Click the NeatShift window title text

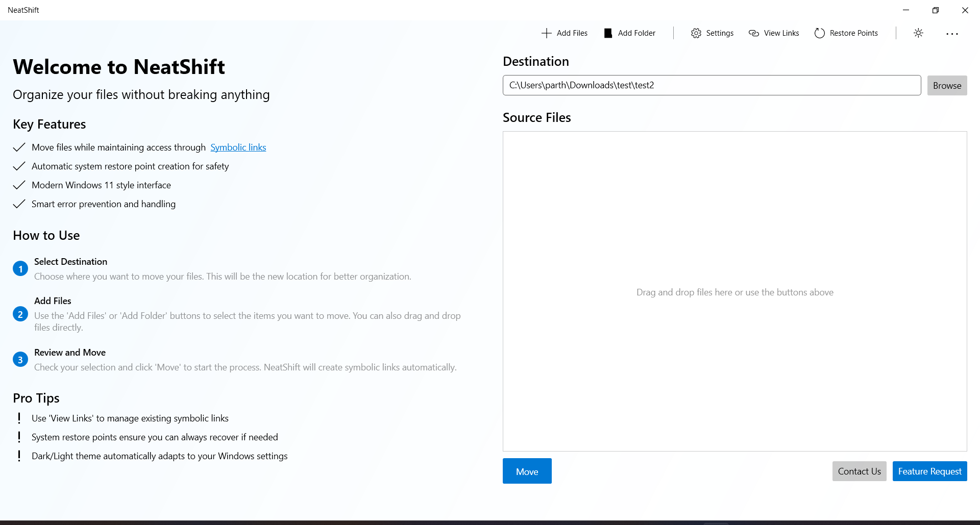[23, 10]
